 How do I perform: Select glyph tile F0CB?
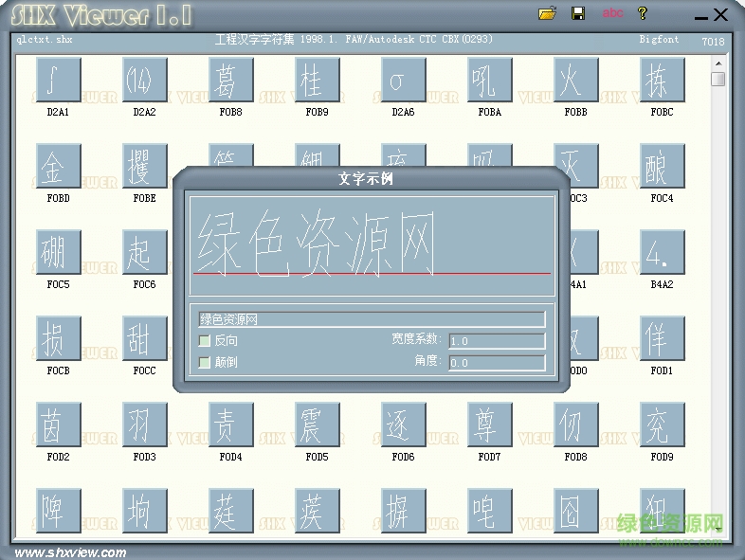point(59,338)
